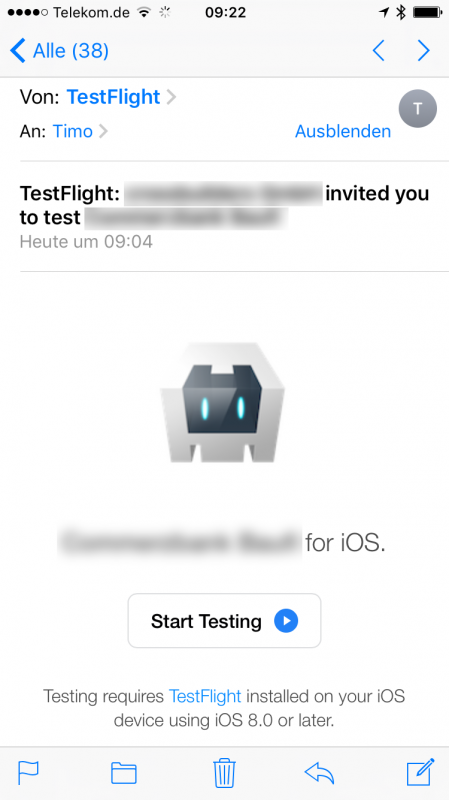Delete email with the trash icon
Screen dimensions: 449x800
(224, 772)
